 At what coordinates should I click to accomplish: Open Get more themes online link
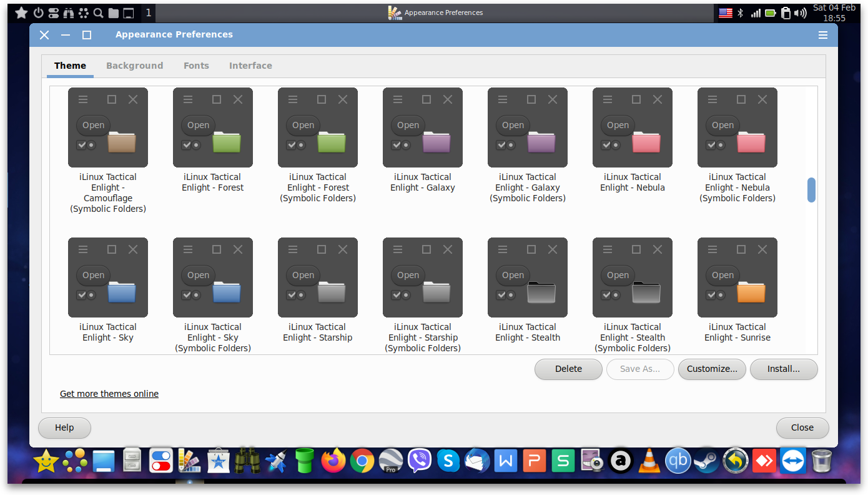tap(109, 394)
